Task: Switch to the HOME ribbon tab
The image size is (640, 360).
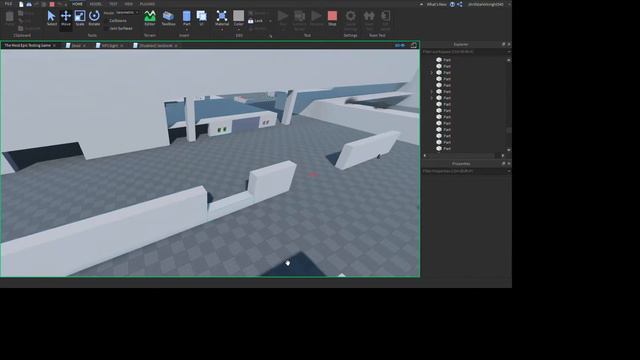Action: (77, 4)
